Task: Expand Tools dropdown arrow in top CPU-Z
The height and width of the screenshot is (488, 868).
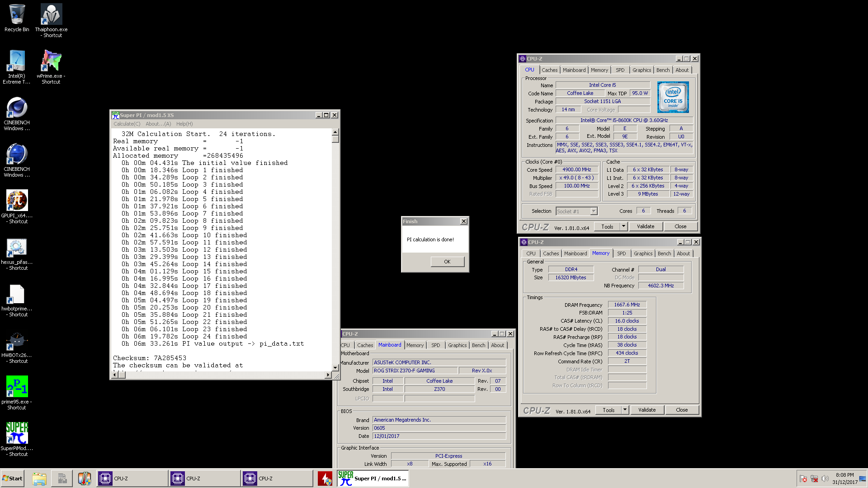Action: coord(624,226)
